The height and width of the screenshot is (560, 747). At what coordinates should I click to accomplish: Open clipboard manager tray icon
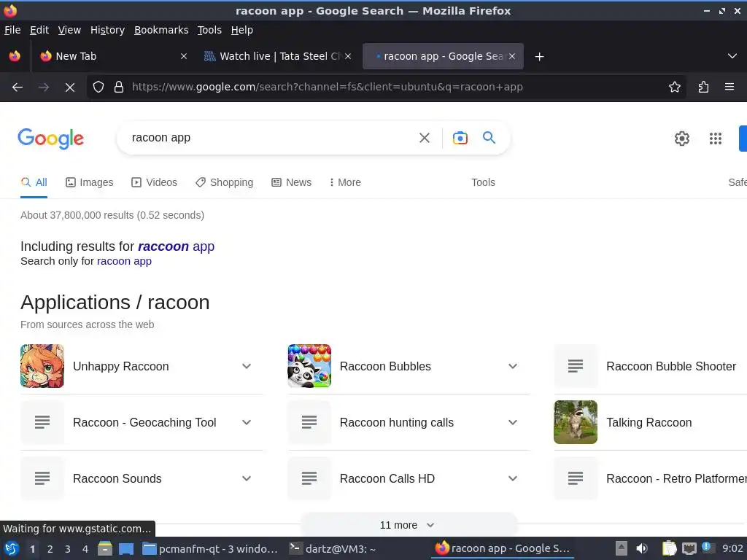(x=669, y=548)
